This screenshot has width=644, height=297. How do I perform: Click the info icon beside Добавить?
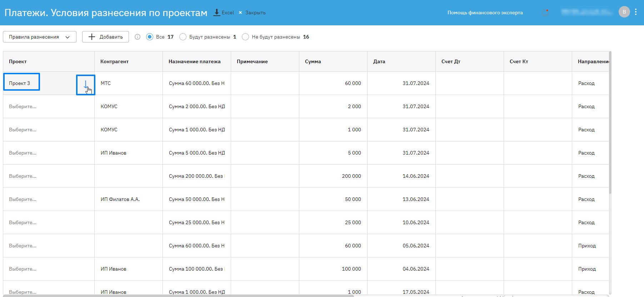[138, 37]
